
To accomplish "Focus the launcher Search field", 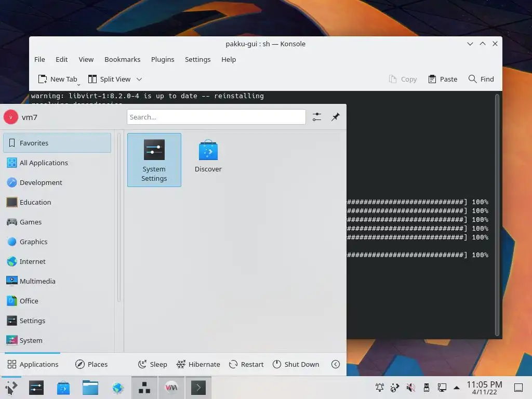I will click(216, 117).
